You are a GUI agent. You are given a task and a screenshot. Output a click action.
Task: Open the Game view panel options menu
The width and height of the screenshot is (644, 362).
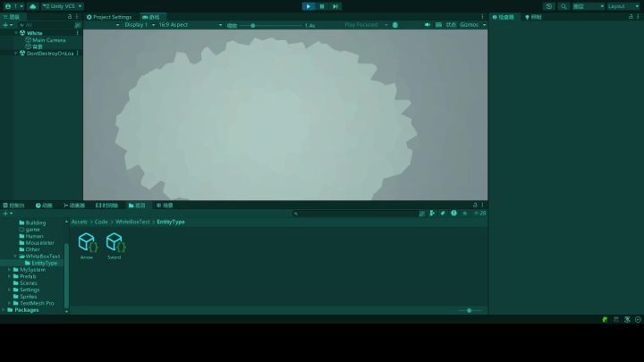482,17
